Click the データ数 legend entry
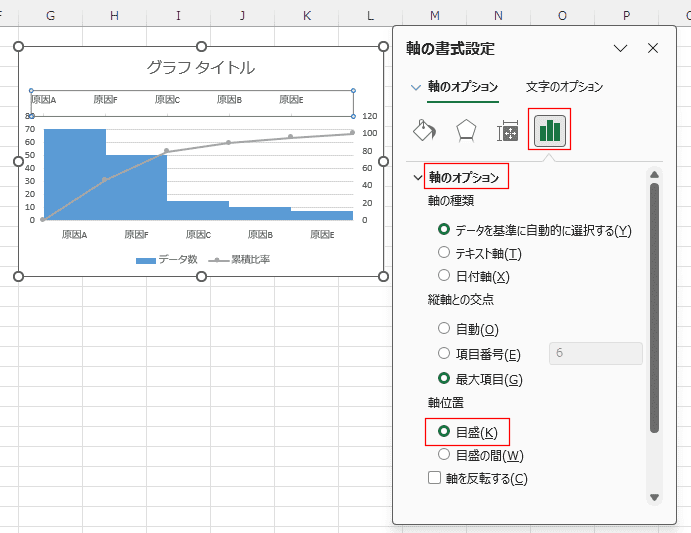The image size is (691, 533). click(167, 260)
